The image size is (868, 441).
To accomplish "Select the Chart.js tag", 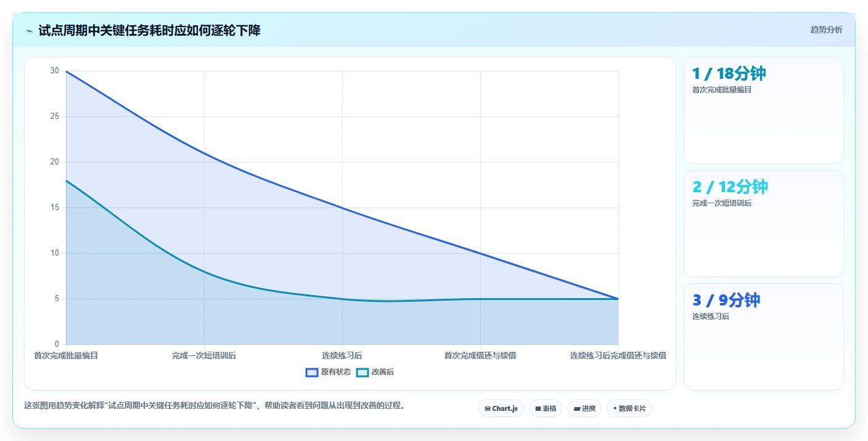I will tap(501, 408).
